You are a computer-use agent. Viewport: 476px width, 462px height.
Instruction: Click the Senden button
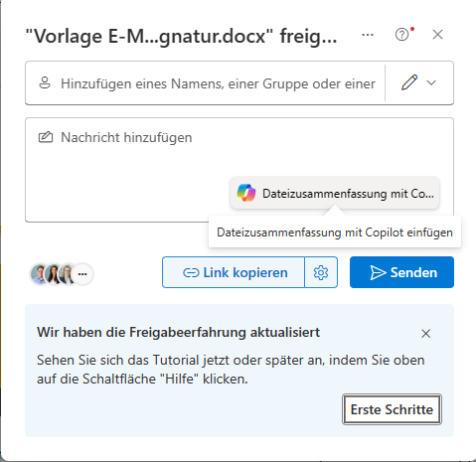pyautogui.click(x=401, y=272)
